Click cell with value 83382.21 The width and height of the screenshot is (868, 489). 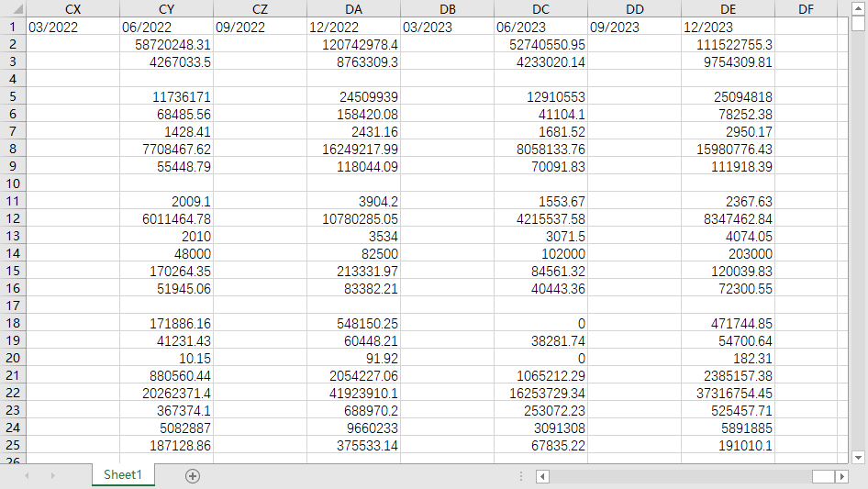point(354,288)
